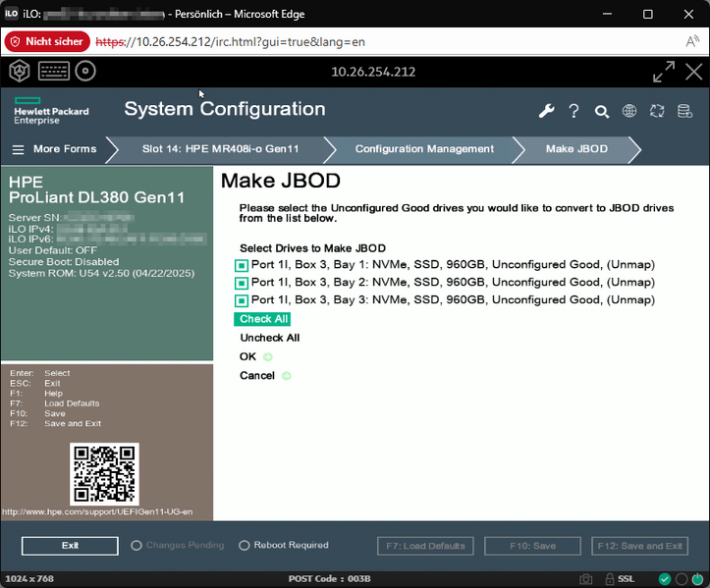Toggle checkbox for Box 3 Bay 2 drive

[x=242, y=284]
